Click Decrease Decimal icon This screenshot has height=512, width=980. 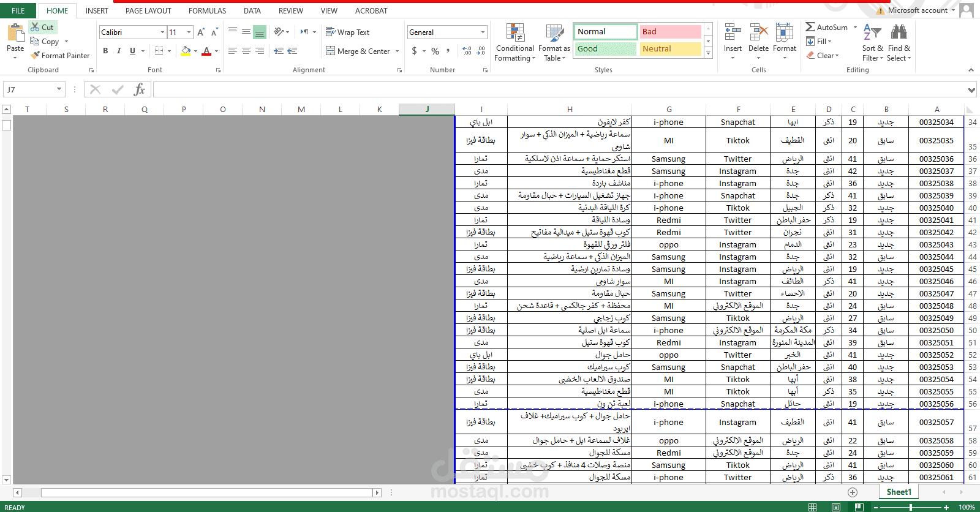click(x=481, y=51)
